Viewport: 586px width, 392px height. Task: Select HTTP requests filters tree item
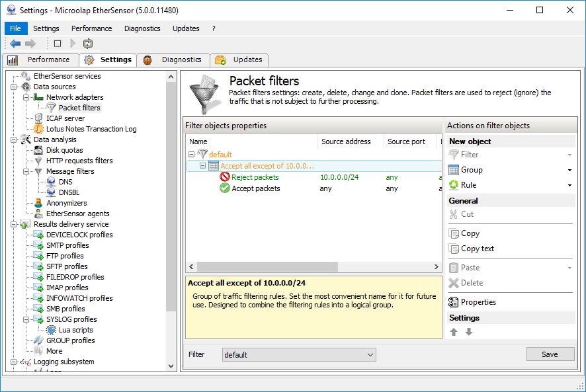pyautogui.click(x=79, y=161)
